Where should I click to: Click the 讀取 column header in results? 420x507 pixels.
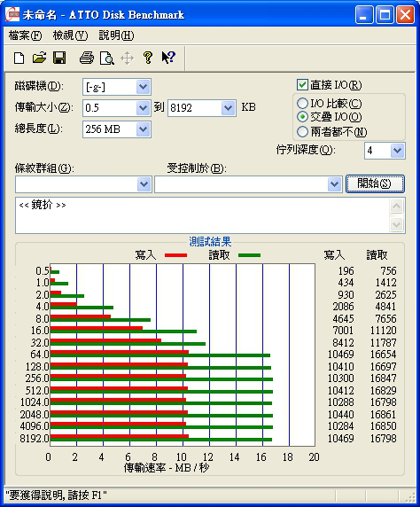377,255
